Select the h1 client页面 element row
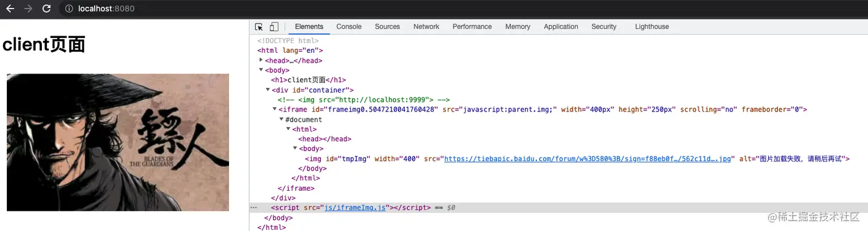 point(308,80)
